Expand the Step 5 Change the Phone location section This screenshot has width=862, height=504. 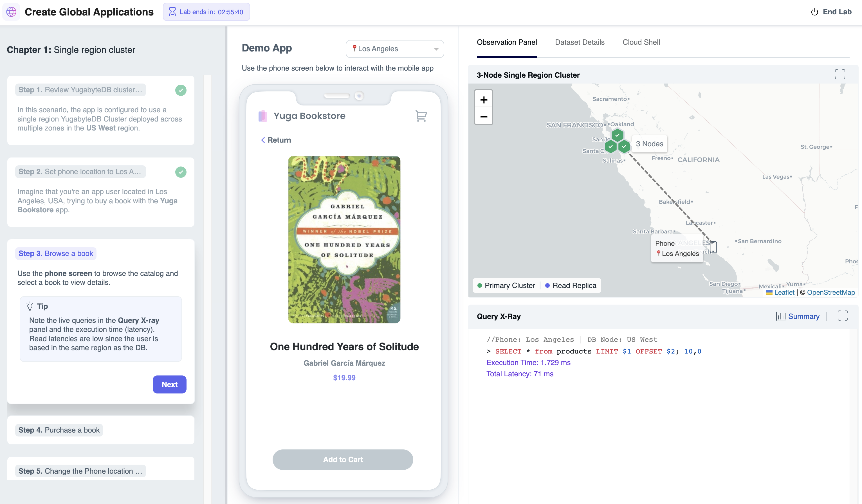(100, 471)
